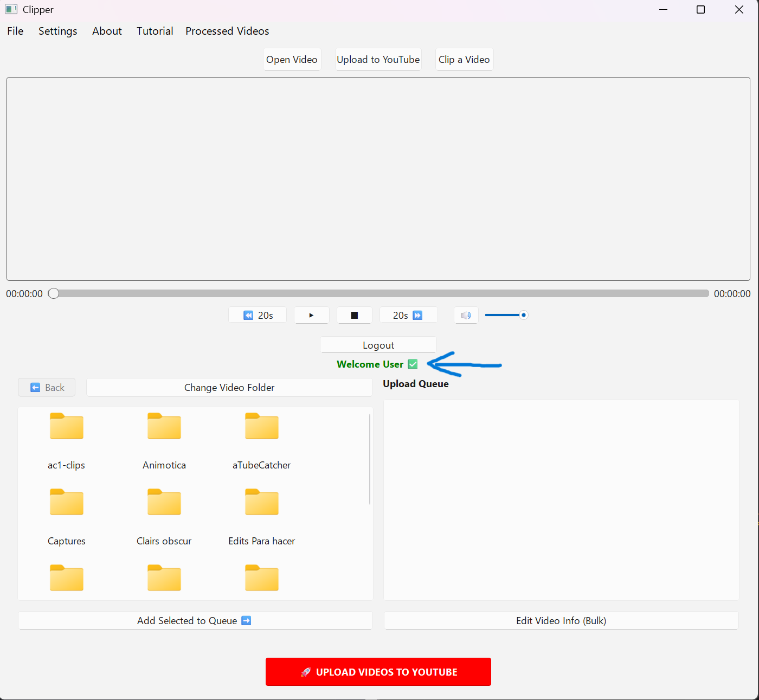Rewind the video 20 seconds

pyautogui.click(x=258, y=315)
